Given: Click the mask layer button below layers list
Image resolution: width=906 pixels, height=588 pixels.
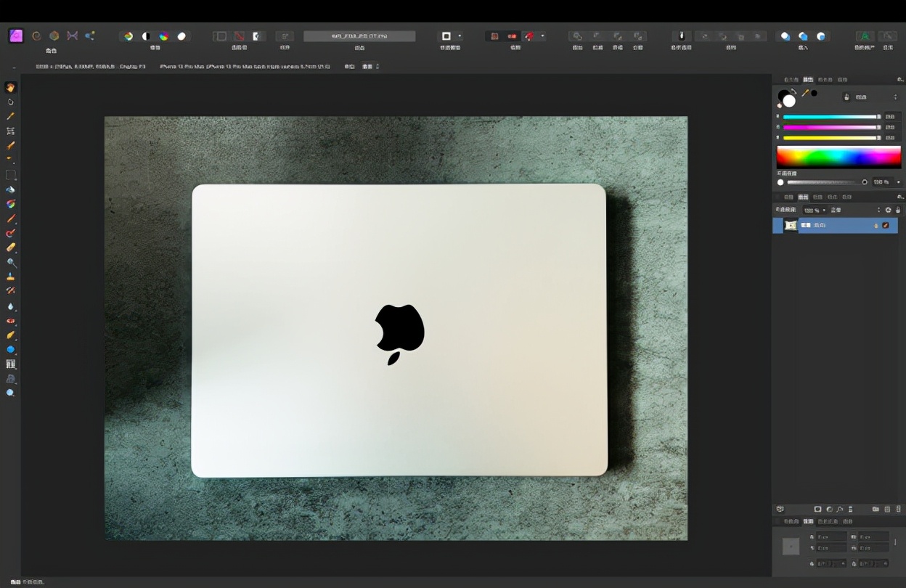Looking at the screenshot, I should pos(817,510).
